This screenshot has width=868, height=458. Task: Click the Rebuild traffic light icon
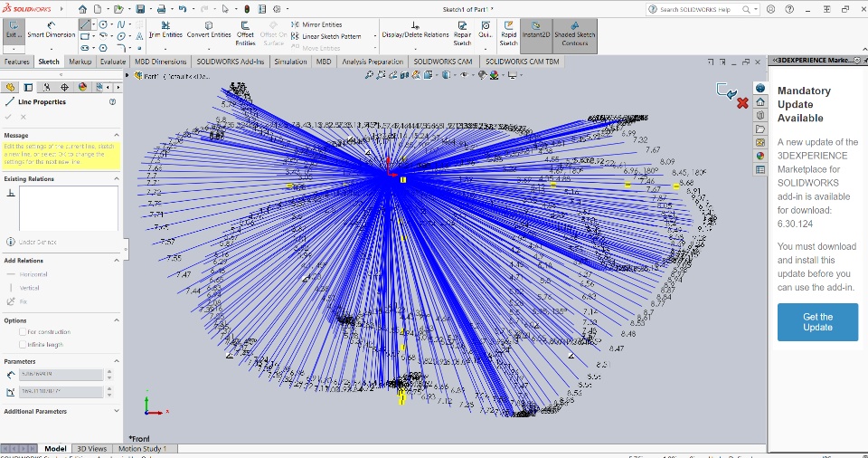tap(247, 9)
